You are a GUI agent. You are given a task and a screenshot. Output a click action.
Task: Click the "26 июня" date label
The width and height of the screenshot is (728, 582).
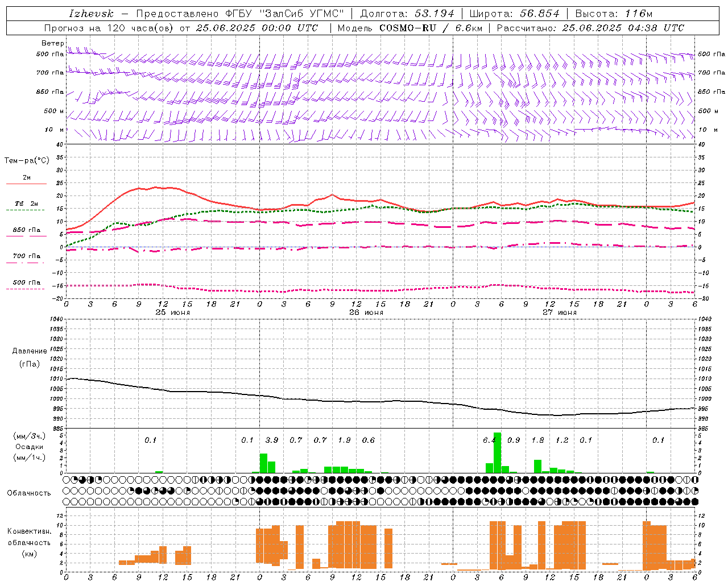click(366, 313)
